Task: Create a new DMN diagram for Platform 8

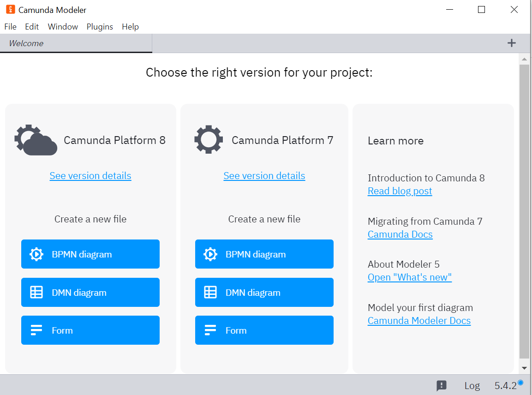Action: (90, 292)
